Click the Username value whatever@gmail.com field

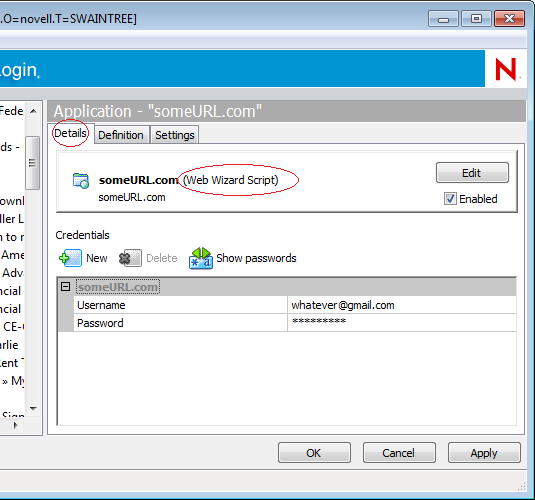click(x=402, y=305)
